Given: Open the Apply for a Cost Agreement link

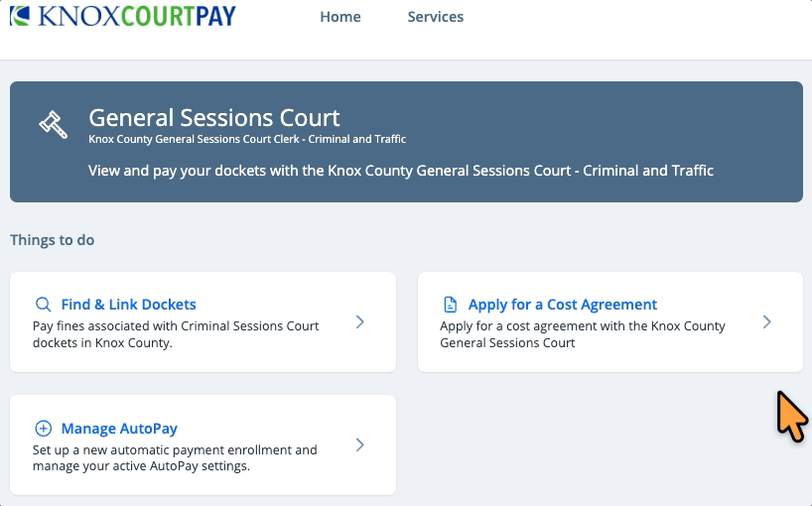Looking at the screenshot, I should (563, 305).
